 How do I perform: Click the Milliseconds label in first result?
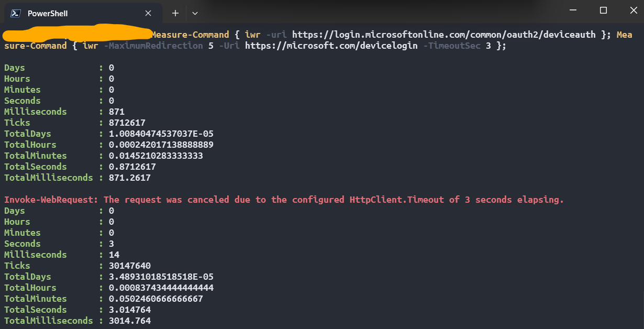(35, 111)
